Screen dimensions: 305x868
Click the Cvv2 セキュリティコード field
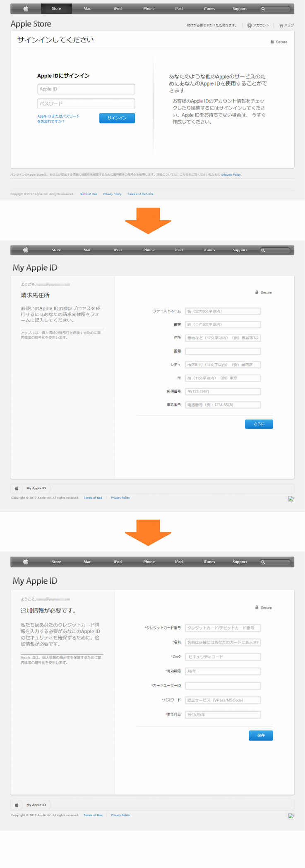coord(223,657)
